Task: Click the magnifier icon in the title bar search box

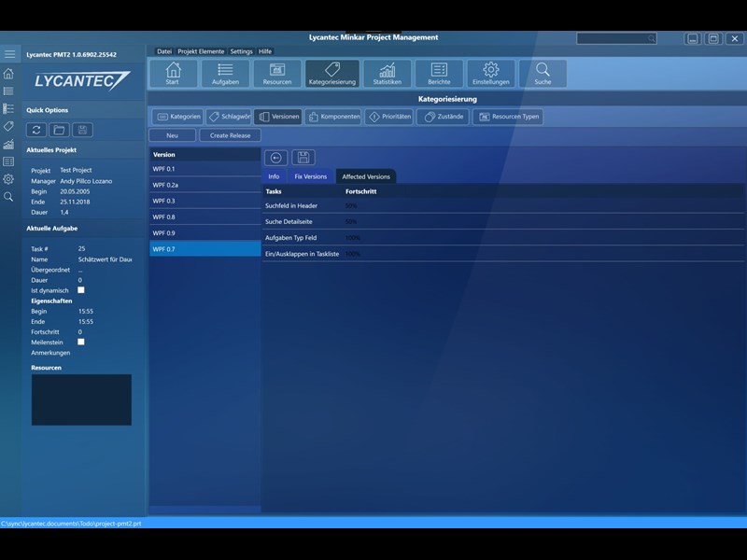Action: click(651, 38)
